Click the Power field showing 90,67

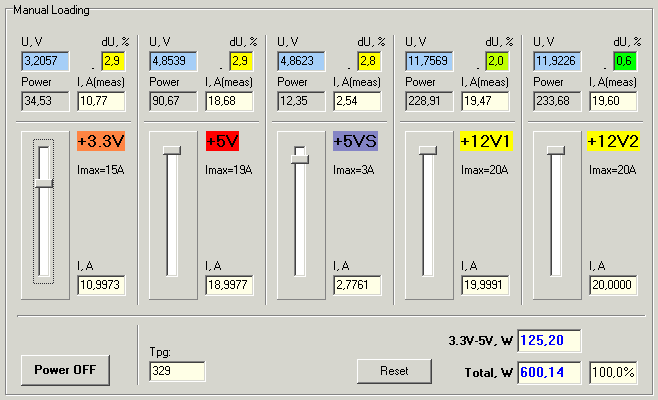point(173,102)
